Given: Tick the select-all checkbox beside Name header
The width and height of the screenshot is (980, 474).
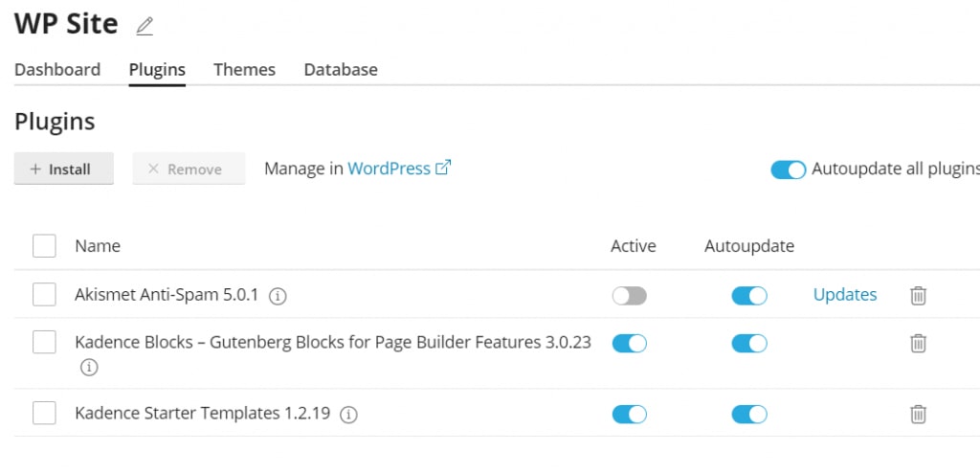Looking at the screenshot, I should click(x=44, y=246).
